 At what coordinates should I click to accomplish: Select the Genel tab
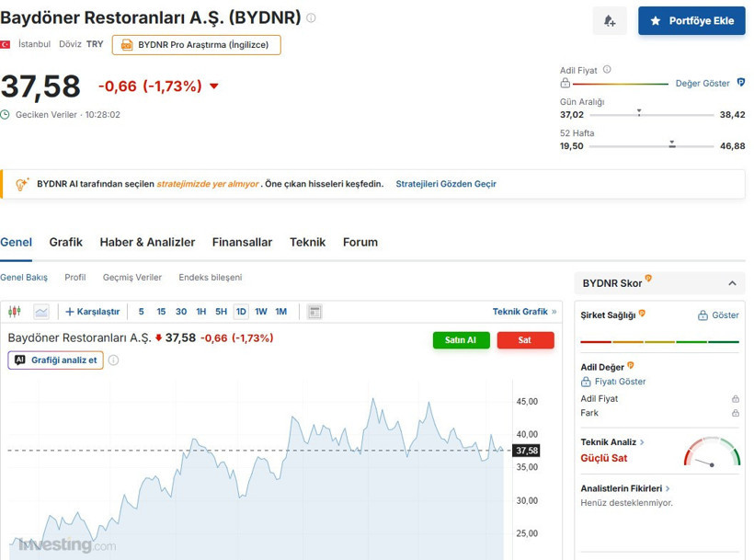[x=16, y=242]
